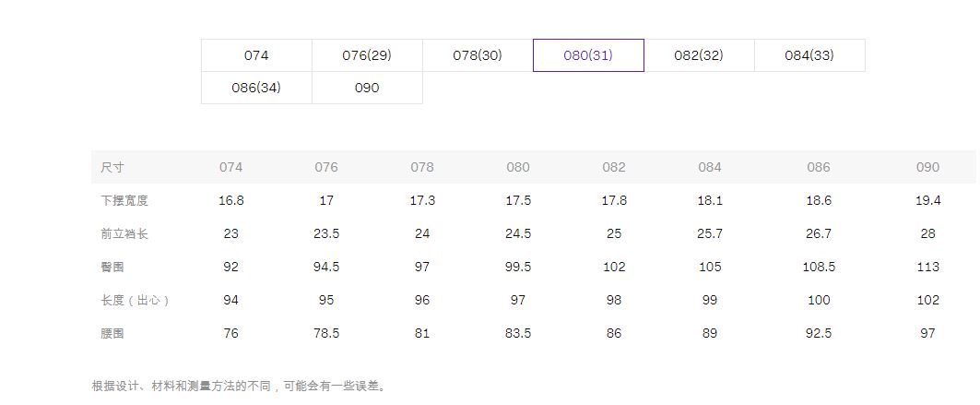Click the 下摆宽度 row label
The width and height of the screenshot is (980, 405).
click(124, 200)
